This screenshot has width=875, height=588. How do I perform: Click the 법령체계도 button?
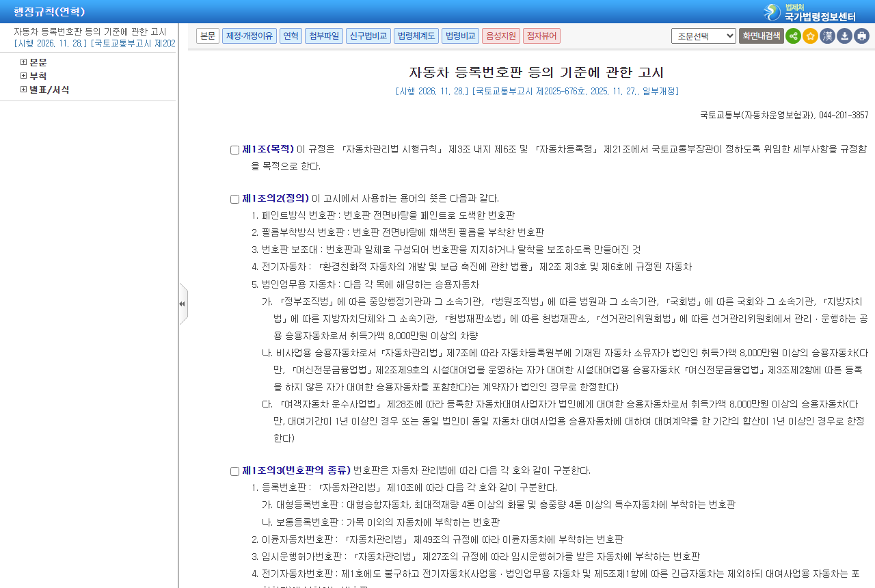[x=416, y=36]
